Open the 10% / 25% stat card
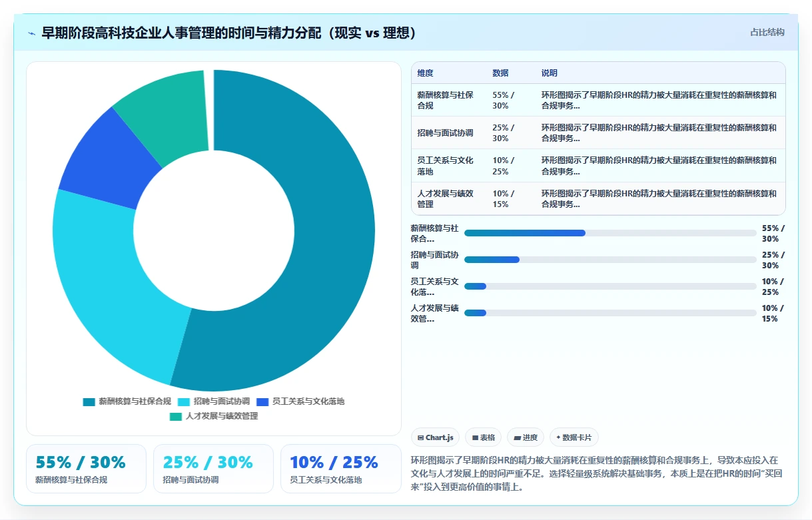 coord(340,469)
